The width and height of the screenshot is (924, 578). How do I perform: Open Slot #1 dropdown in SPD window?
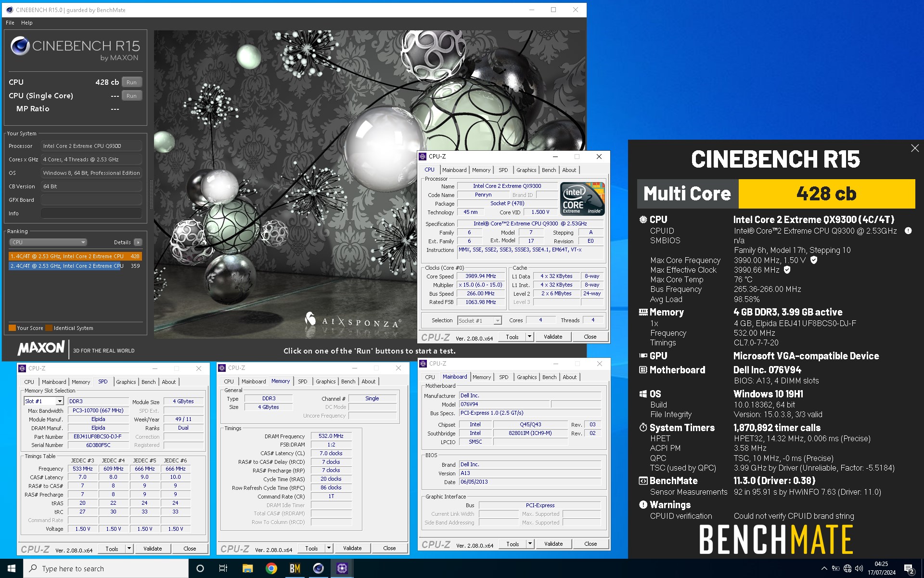tap(44, 401)
